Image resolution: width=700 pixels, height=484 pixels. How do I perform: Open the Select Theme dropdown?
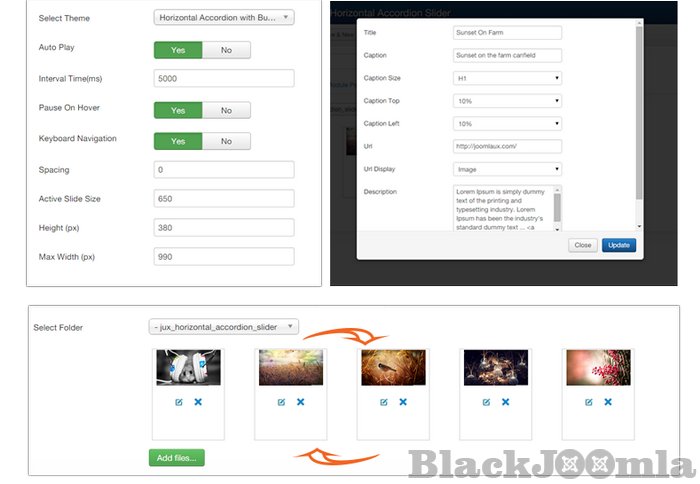click(224, 17)
